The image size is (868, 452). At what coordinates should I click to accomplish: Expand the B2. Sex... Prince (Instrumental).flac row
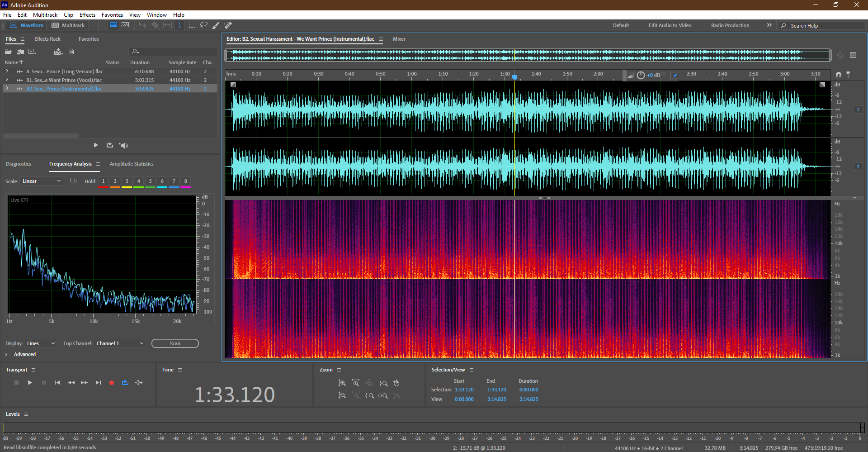pyautogui.click(x=7, y=89)
